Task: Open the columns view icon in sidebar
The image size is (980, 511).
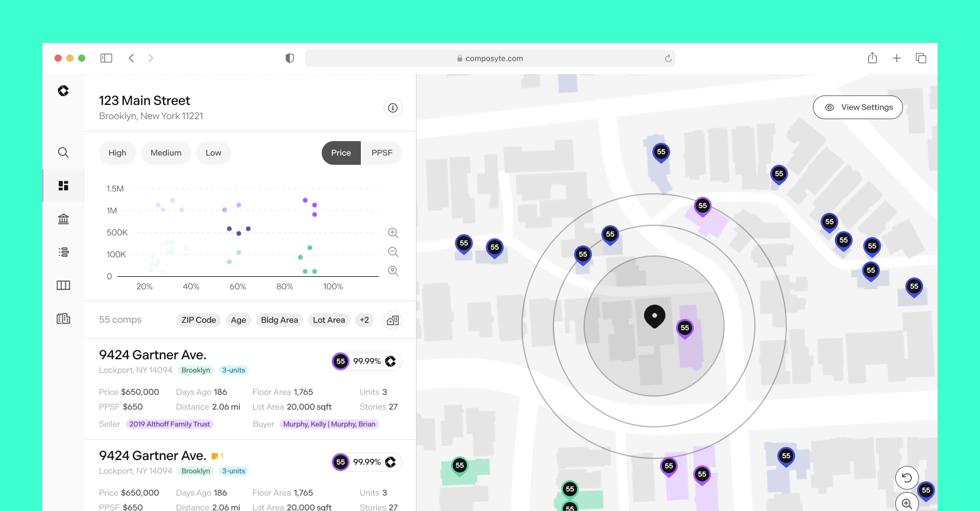Action: pyautogui.click(x=63, y=285)
